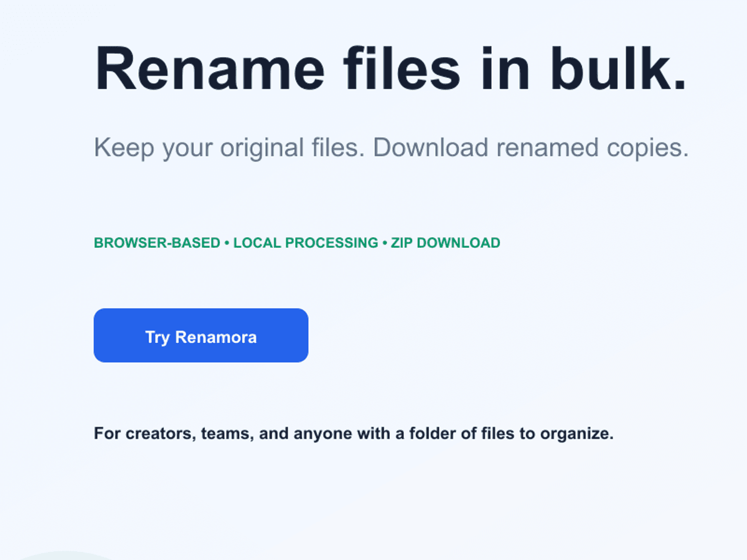Click 'Keep your original files. Download renamed copies.' subtitle
The height and width of the screenshot is (560, 747).
coord(392,148)
